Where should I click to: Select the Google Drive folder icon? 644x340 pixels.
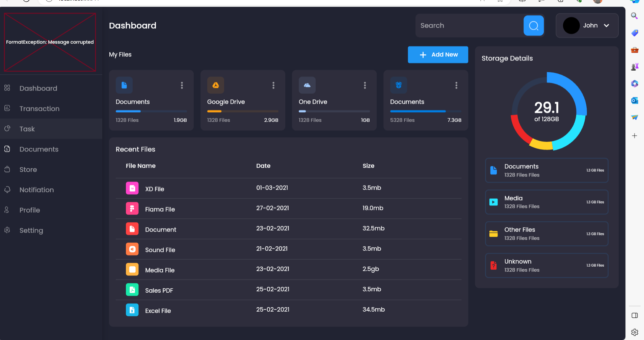tap(216, 85)
